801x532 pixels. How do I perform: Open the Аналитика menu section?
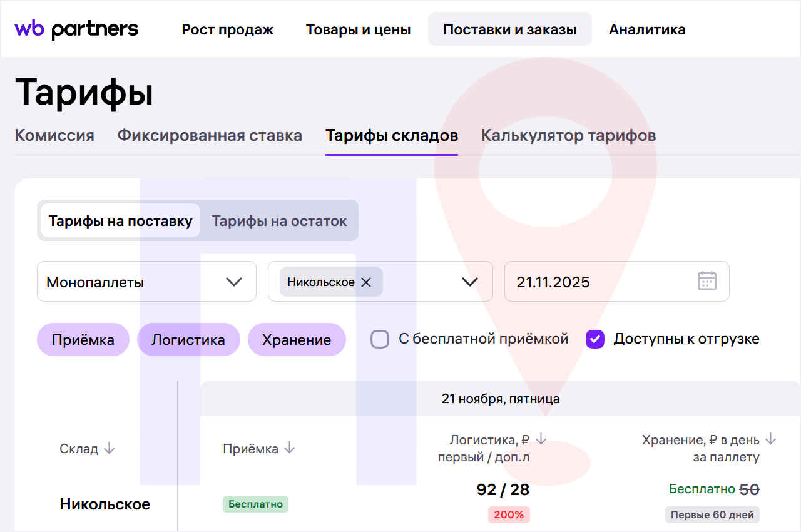tap(647, 29)
